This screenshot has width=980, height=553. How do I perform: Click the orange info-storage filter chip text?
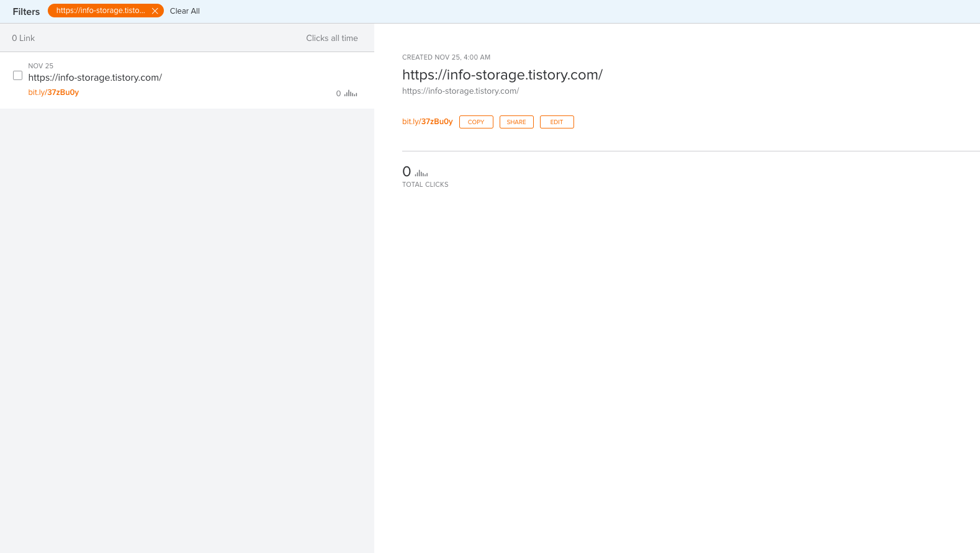pyautogui.click(x=101, y=11)
